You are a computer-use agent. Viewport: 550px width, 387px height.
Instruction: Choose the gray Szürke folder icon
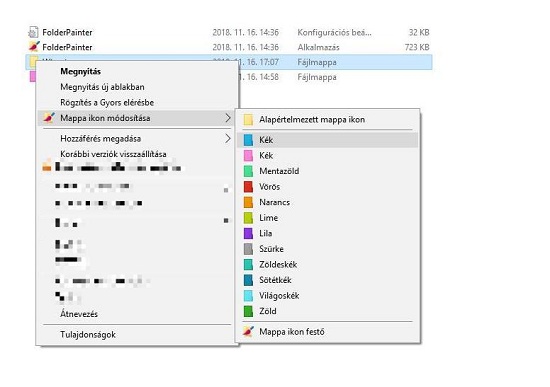point(248,249)
